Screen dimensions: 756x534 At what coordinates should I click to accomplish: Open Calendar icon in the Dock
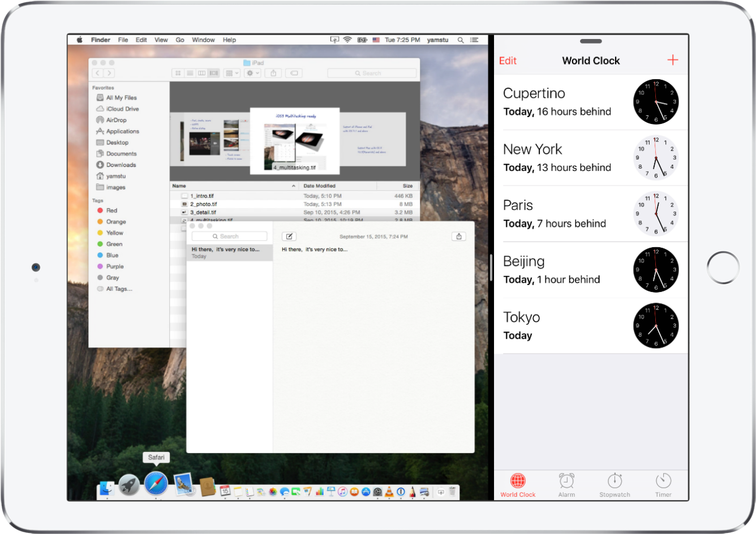click(225, 491)
